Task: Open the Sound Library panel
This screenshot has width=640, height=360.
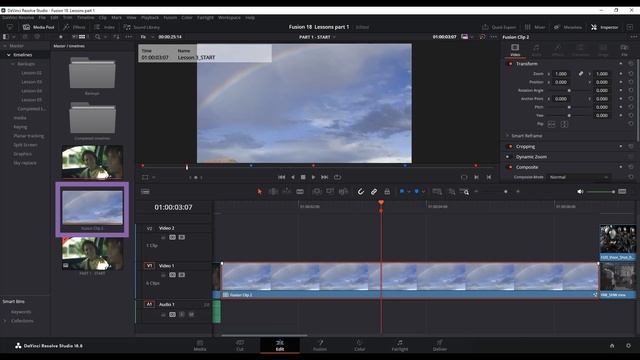Action: tap(142, 27)
